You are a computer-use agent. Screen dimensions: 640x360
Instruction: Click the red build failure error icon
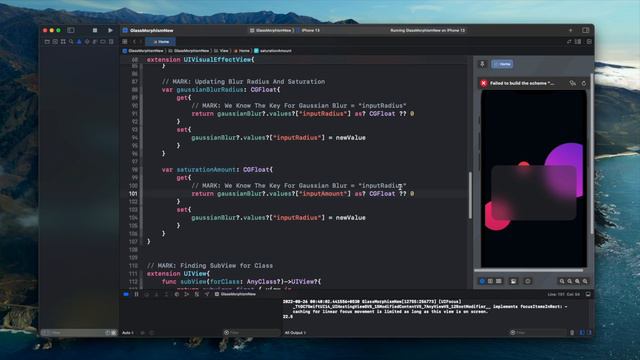pos(484,83)
